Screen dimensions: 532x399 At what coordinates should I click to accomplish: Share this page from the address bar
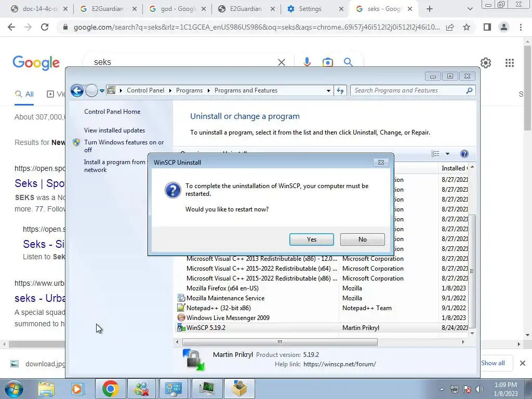450,27
